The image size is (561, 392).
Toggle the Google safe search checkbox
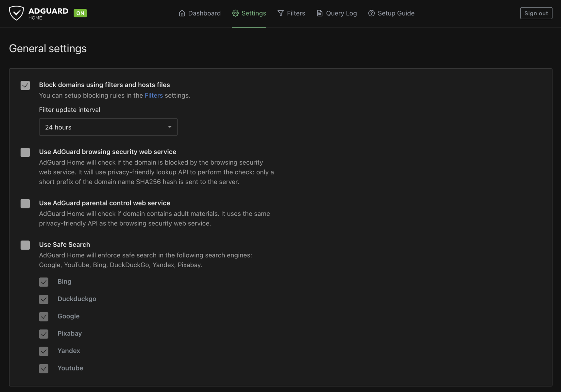(43, 317)
